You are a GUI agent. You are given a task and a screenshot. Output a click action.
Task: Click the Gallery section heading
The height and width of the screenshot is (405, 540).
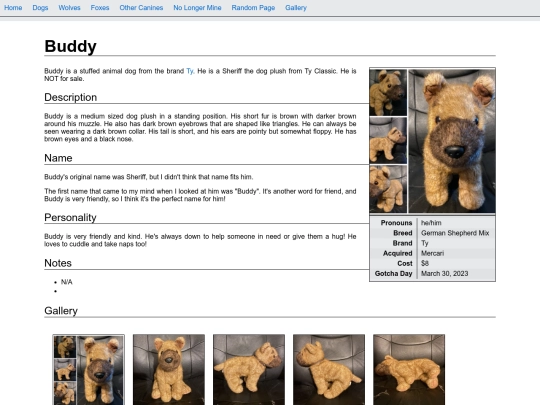(x=61, y=311)
